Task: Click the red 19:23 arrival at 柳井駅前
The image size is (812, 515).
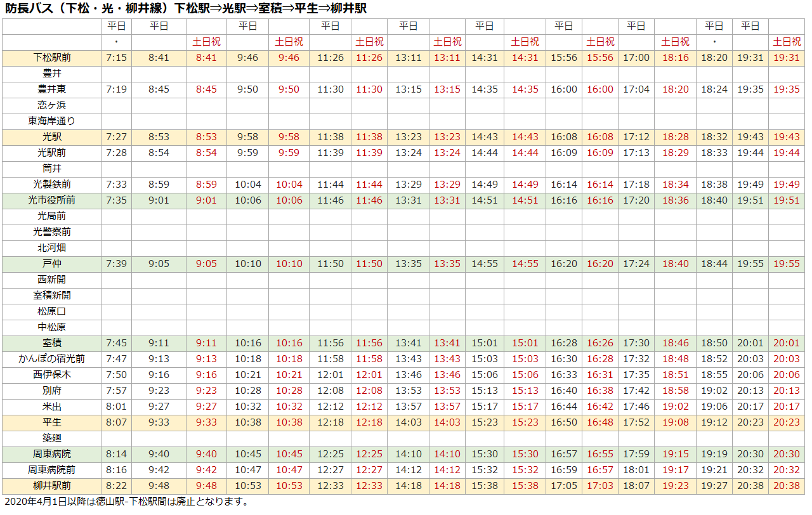Action: 676,486
